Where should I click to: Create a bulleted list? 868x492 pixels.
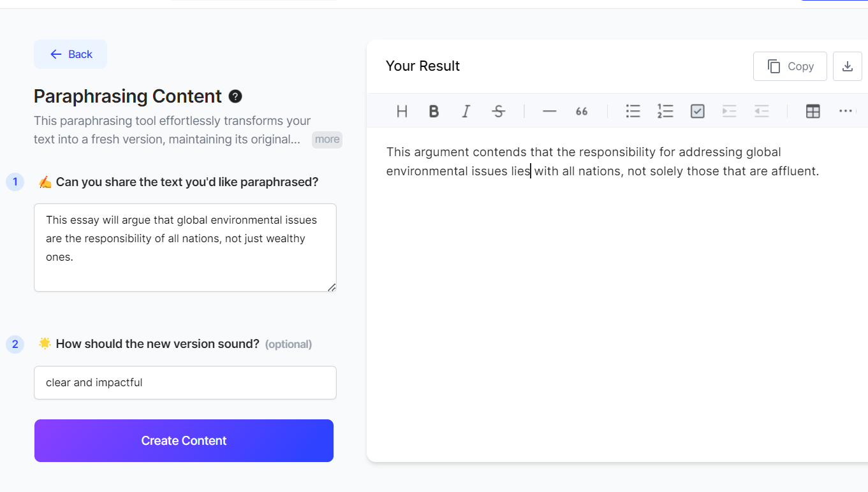(633, 112)
